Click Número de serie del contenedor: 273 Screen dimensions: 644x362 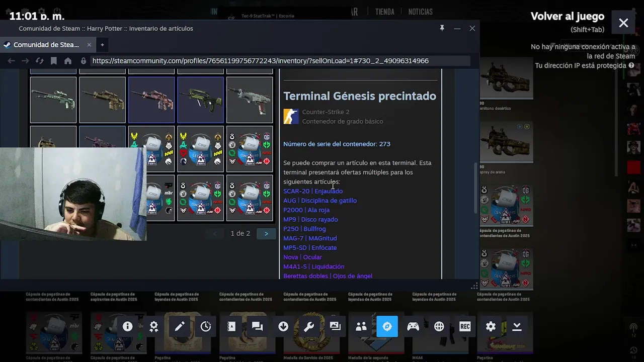click(337, 144)
